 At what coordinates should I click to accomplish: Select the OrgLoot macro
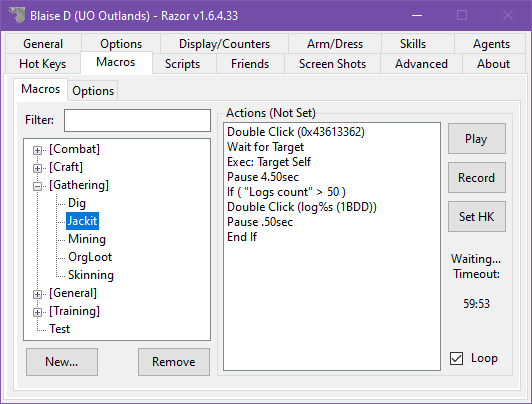pos(90,257)
